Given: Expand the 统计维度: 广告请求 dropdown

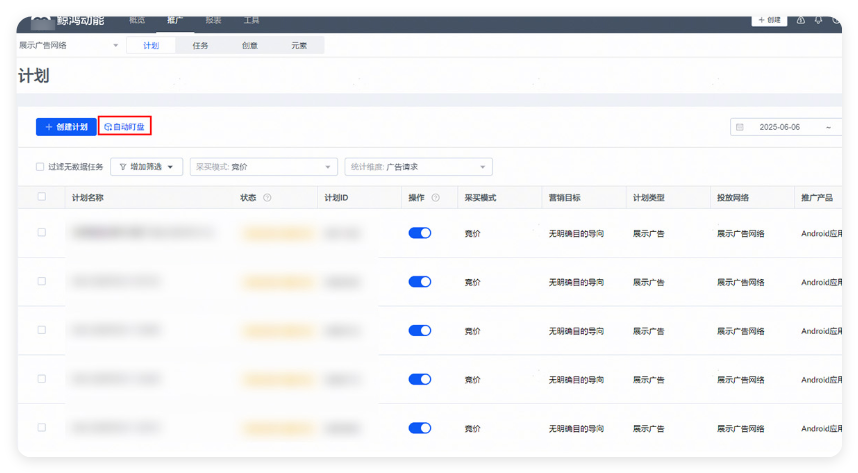Looking at the screenshot, I should (419, 167).
